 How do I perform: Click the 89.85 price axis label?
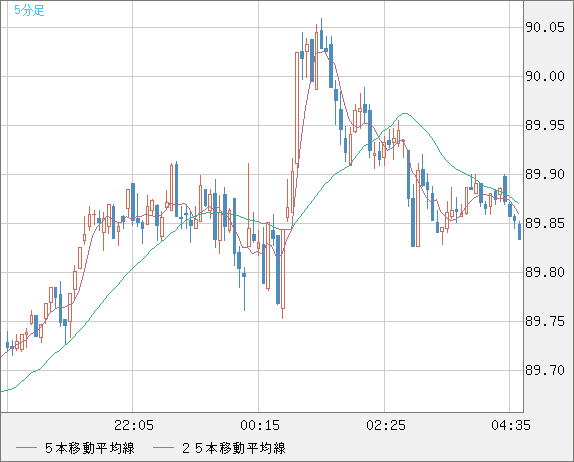(545, 223)
